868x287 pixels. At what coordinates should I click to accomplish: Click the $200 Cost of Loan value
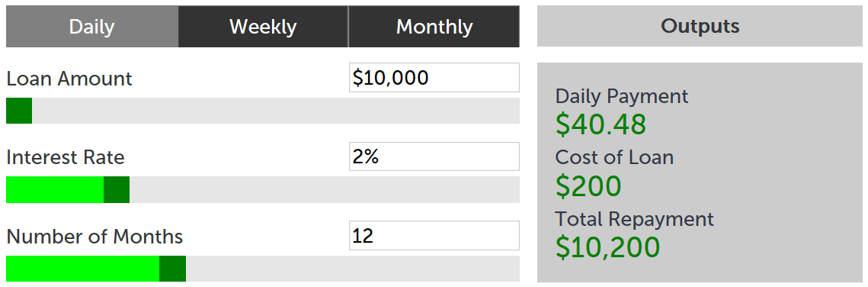pos(588,186)
